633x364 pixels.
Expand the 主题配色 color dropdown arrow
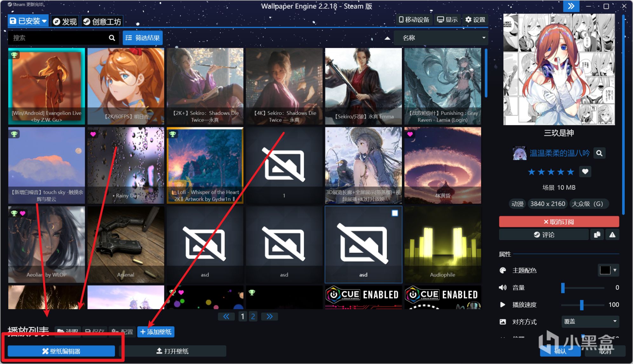click(x=615, y=270)
